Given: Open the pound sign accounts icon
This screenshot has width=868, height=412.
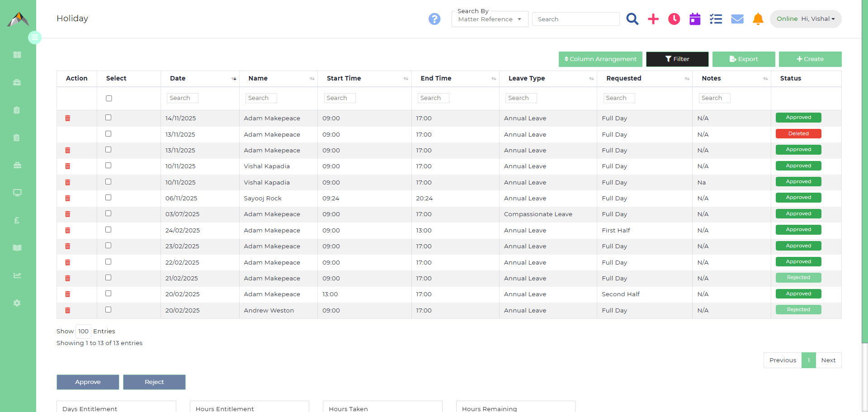Looking at the screenshot, I should [x=17, y=220].
